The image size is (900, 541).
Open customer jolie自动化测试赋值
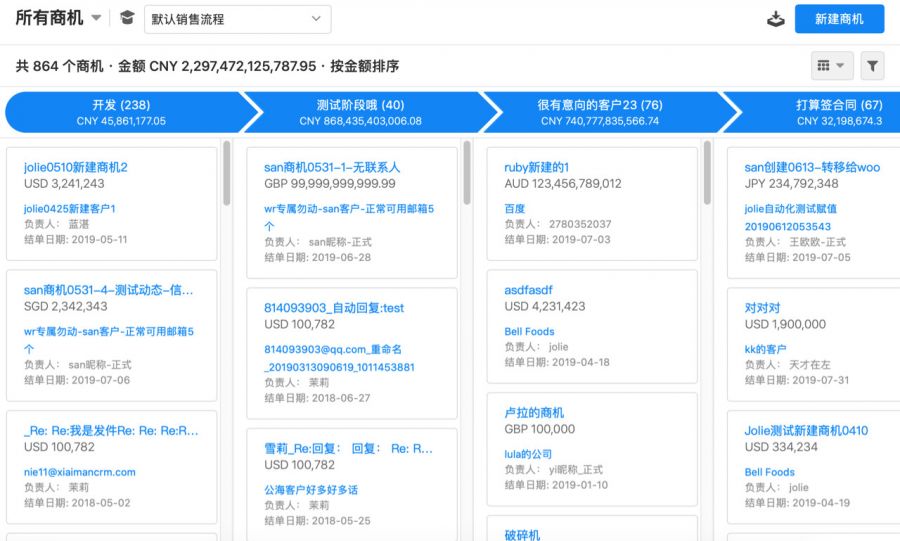790,217
